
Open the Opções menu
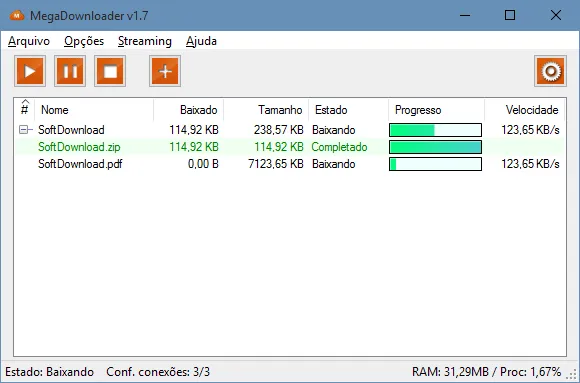pyautogui.click(x=84, y=41)
